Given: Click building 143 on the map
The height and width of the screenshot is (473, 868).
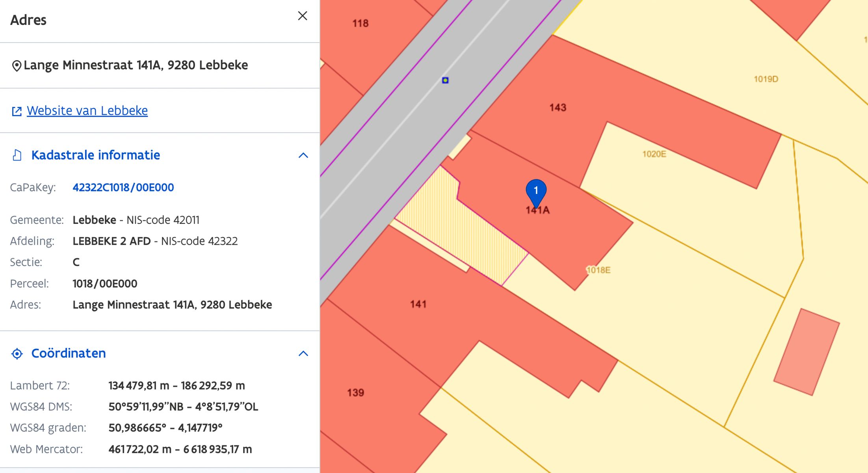Looking at the screenshot, I should click(x=558, y=108).
